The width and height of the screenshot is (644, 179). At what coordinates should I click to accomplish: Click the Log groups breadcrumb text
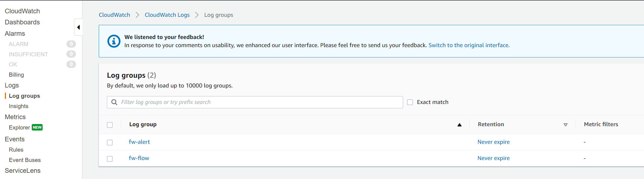[219, 15]
